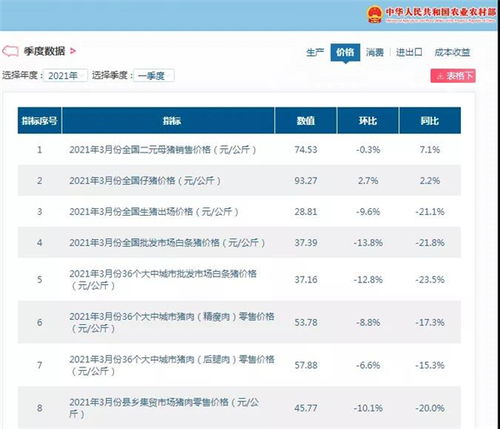Open the 选择季度 一季度 dropdown
The height and width of the screenshot is (429, 500).
[154, 76]
